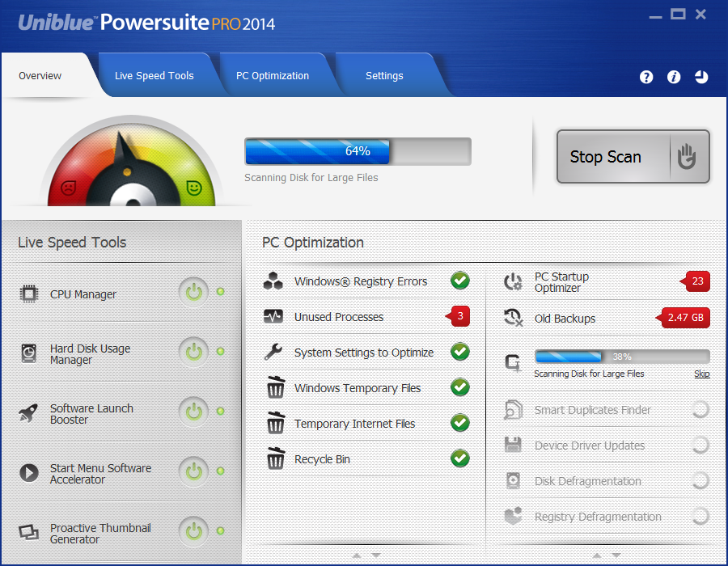The width and height of the screenshot is (728, 566).
Task: Click the Windows Registry Errors cubes icon
Action: [273, 281]
